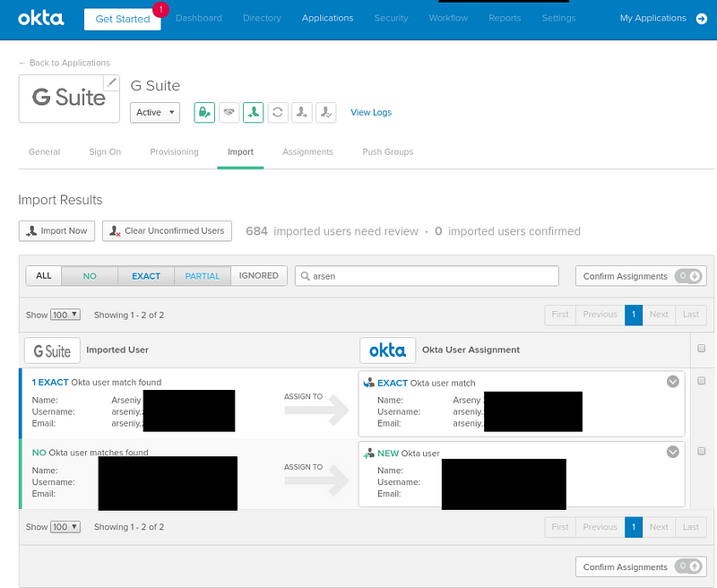Click Next in bottom pagination
Image resolution: width=717 pixels, height=588 pixels.
pos(659,527)
